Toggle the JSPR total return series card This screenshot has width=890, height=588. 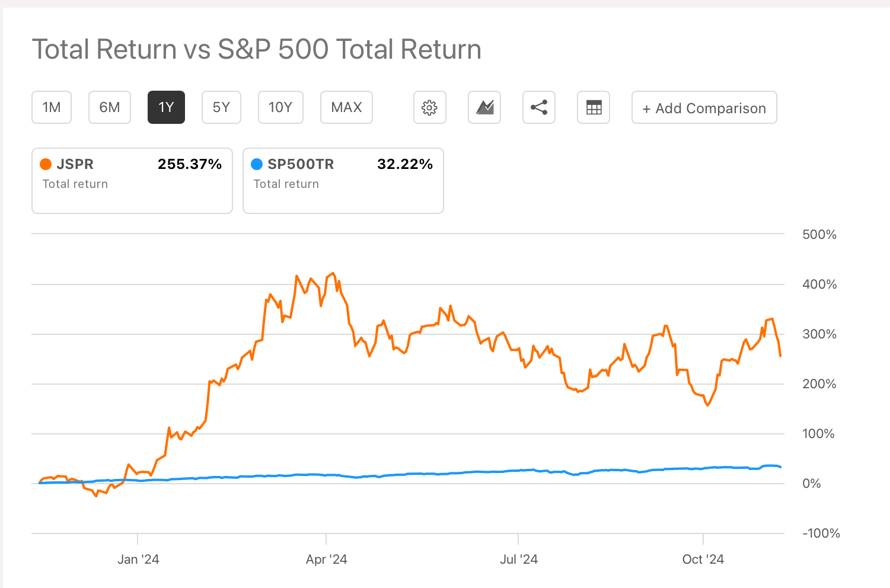pyautogui.click(x=132, y=181)
